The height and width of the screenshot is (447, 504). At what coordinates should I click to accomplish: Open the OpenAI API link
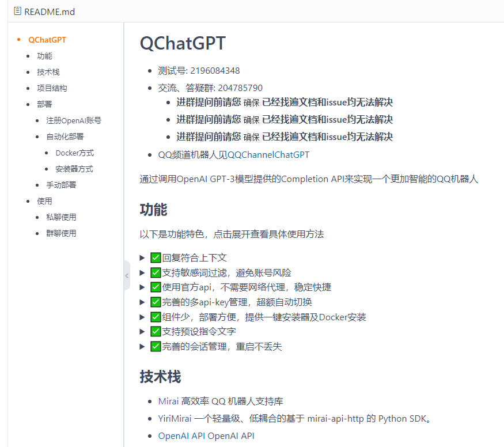click(181, 435)
